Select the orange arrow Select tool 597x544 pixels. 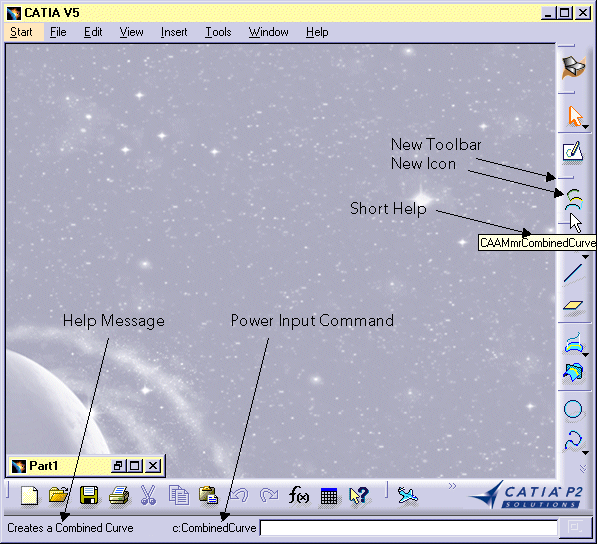575,116
